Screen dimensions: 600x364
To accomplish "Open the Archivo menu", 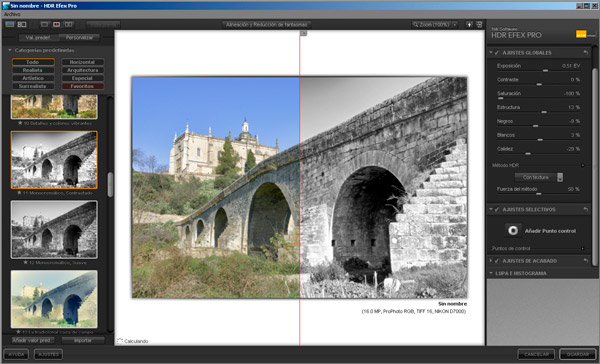I will (x=12, y=14).
